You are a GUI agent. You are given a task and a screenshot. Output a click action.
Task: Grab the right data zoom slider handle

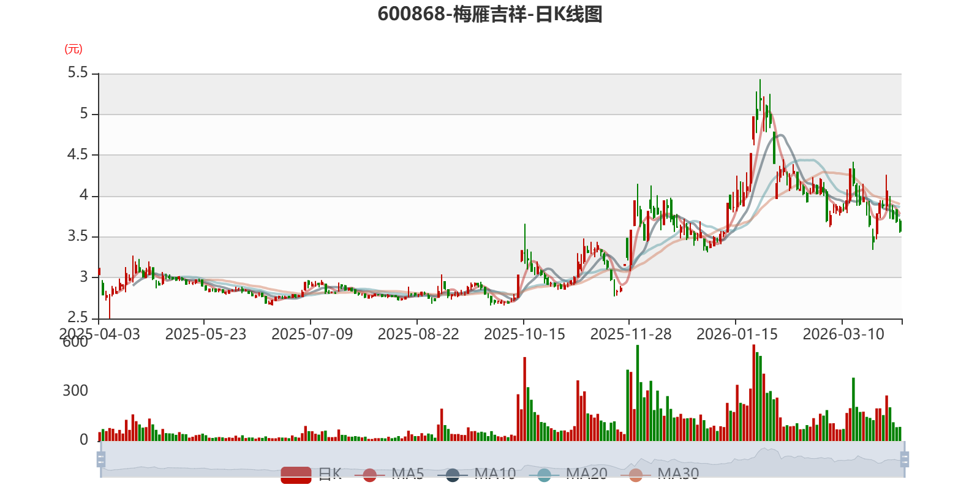tap(904, 459)
